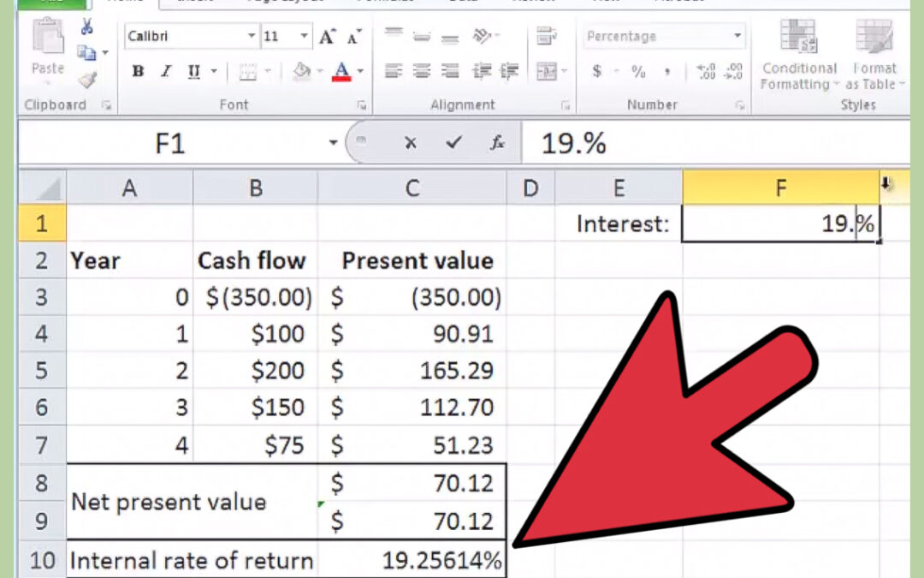
Task: Increase indent in Alignment group
Action: (x=510, y=71)
